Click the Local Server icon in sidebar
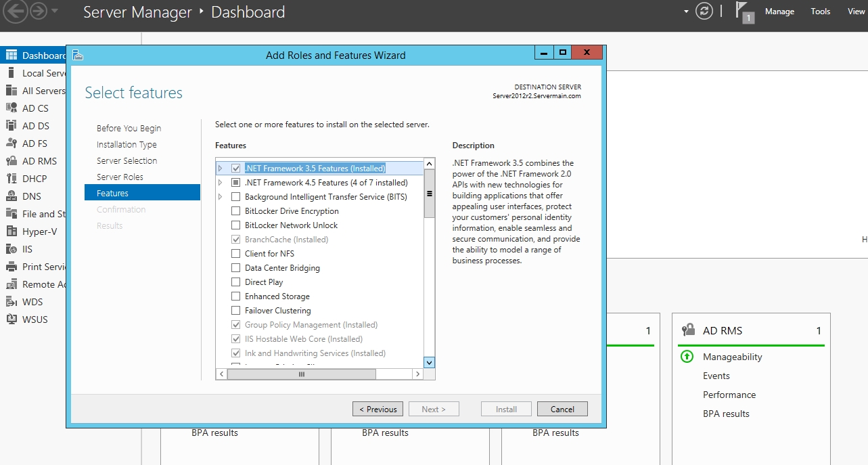This screenshot has height=465, width=868. (x=12, y=73)
